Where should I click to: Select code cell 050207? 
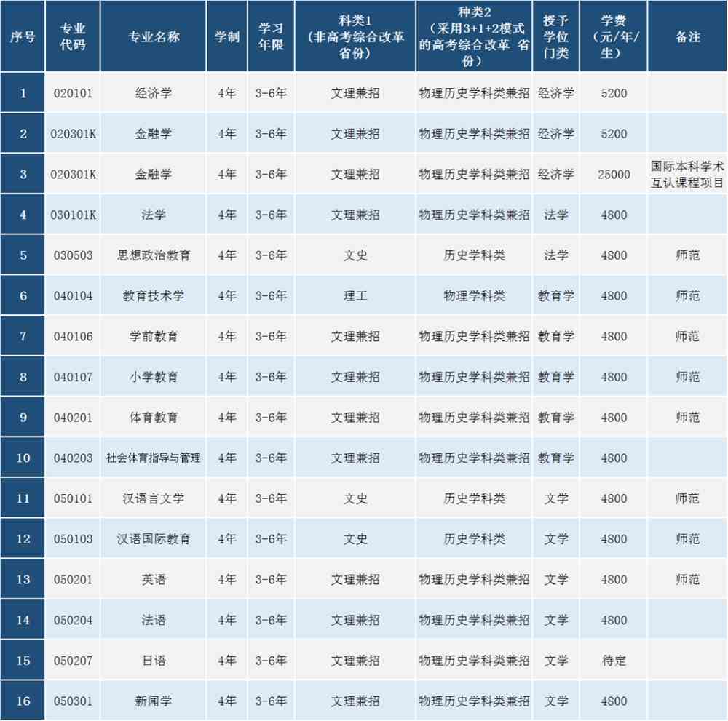point(72,661)
